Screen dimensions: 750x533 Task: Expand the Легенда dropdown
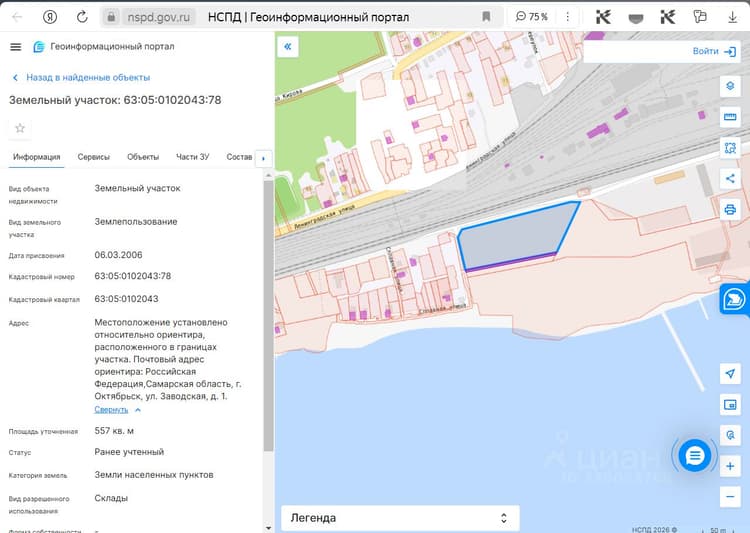pos(400,518)
